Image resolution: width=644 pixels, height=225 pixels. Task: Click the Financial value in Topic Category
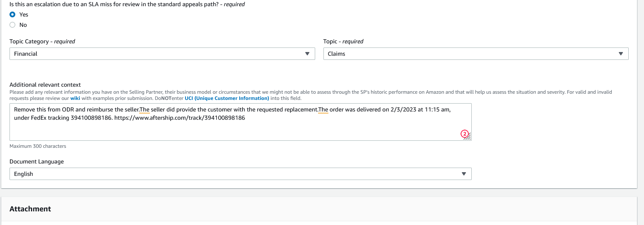tap(26, 54)
